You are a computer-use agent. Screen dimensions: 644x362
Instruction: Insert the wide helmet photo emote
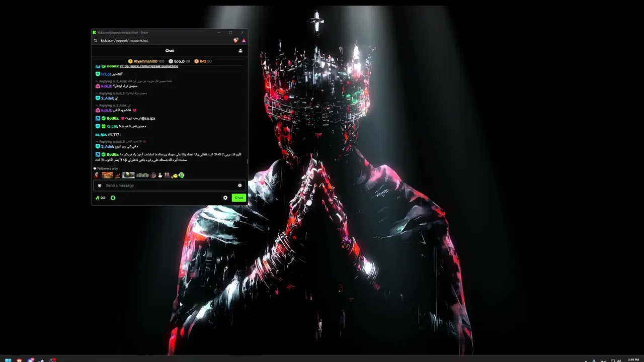pyautogui.click(x=128, y=175)
